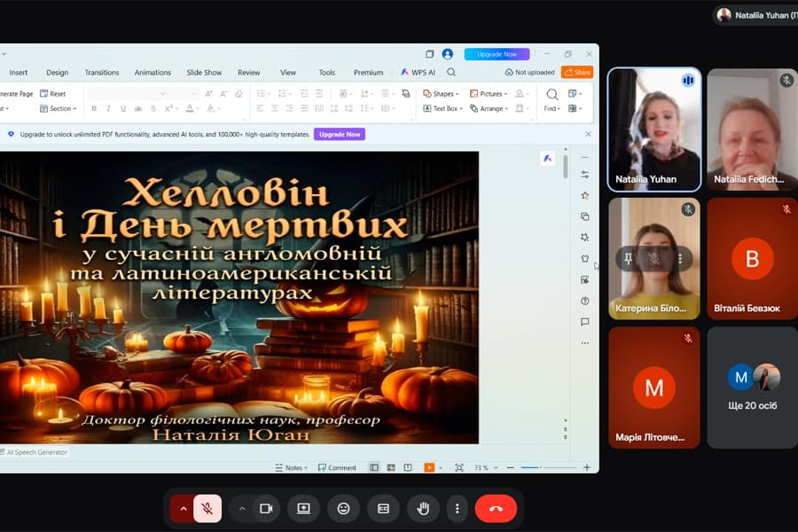Open the Notes pane from status bar
This screenshot has width=798, height=532.
coord(291,467)
